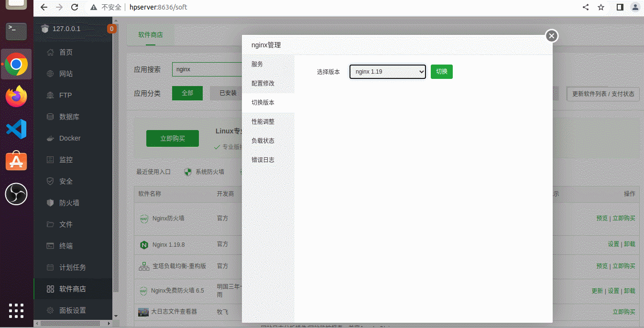The height and width of the screenshot is (328, 644).
Task: Toggle the browser side panel icon
Action: (x=620, y=7)
